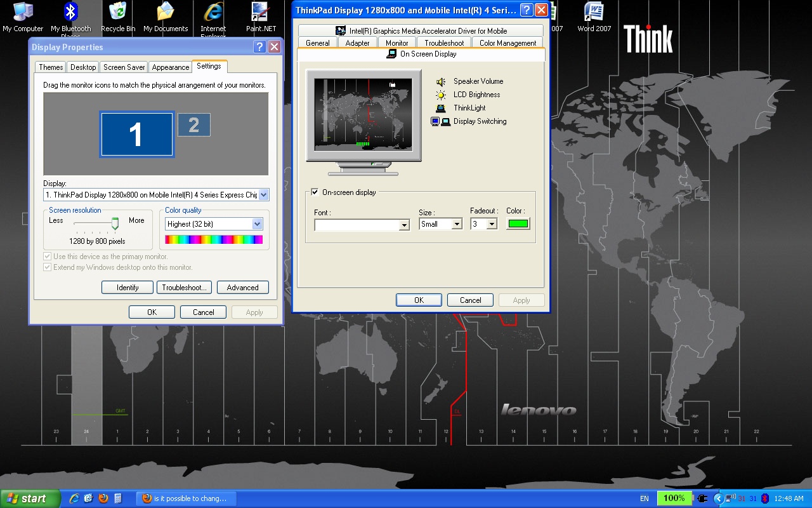This screenshot has height=508, width=812.
Task: Launch Calculator from Quick Launch
Action: [117, 498]
